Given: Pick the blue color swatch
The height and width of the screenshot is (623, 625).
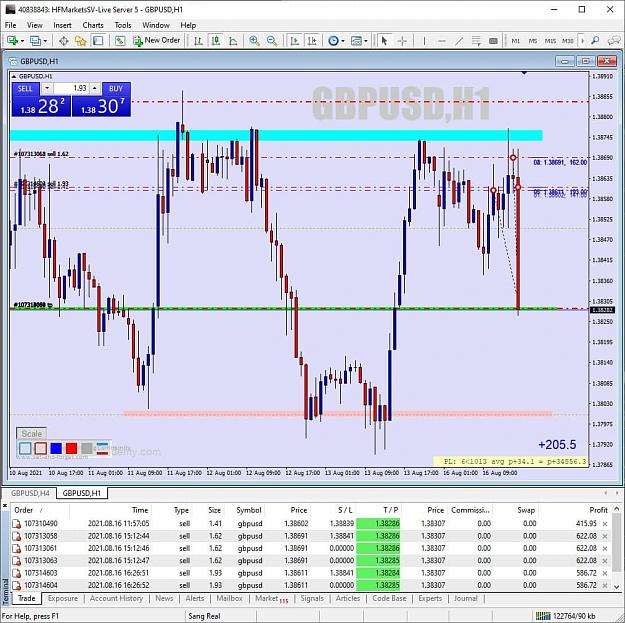Looking at the screenshot, I should point(56,448).
